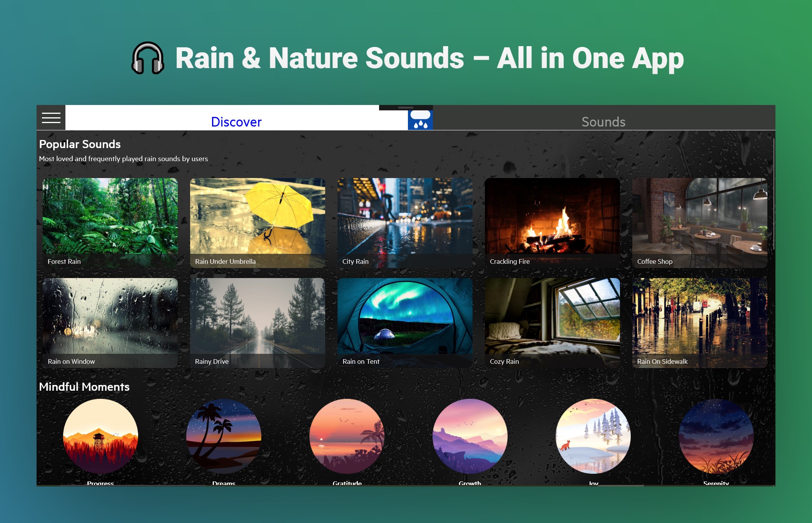Open the Coffee Shop sound
Viewport: 812px width, 523px height.
tap(700, 223)
